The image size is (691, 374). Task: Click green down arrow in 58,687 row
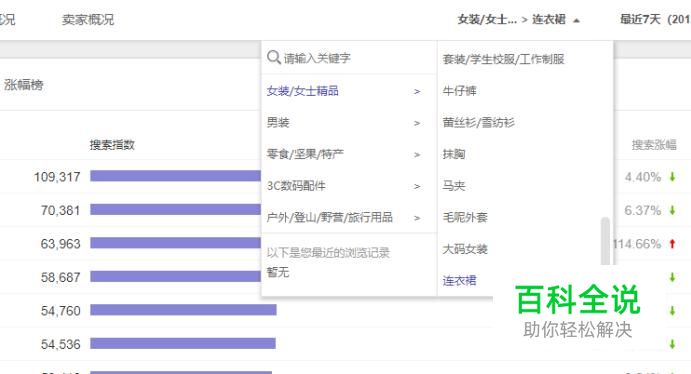[x=672, y=277]
